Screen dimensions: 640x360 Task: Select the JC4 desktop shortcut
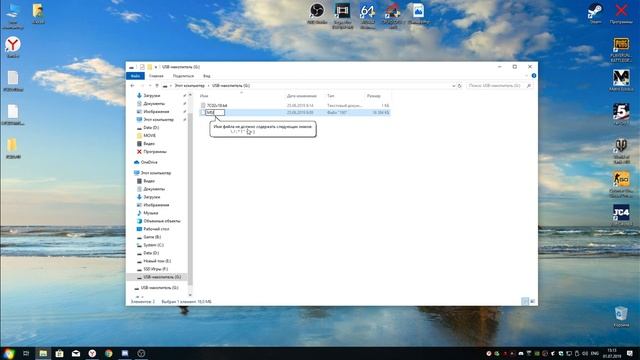click(x=621, y=215)
